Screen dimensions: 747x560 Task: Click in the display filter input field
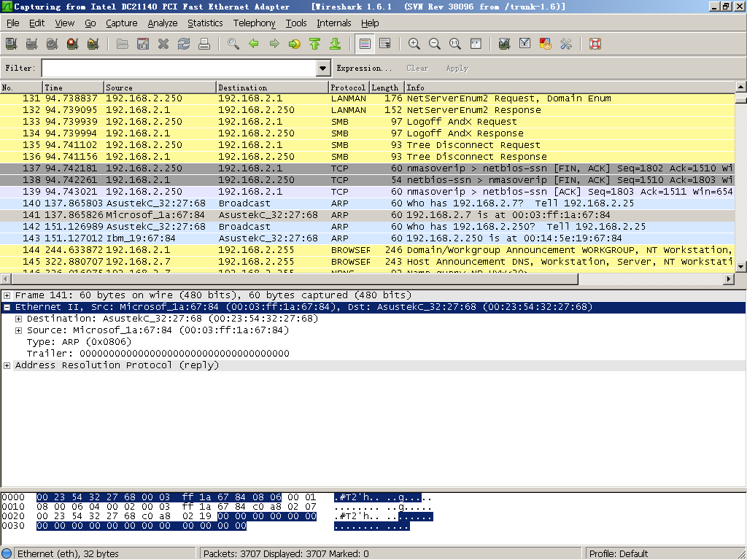(179, 68)
